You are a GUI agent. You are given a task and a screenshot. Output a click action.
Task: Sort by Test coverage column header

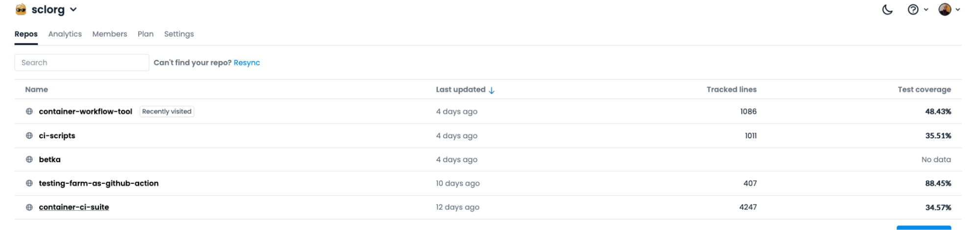[x=924, y=89]
